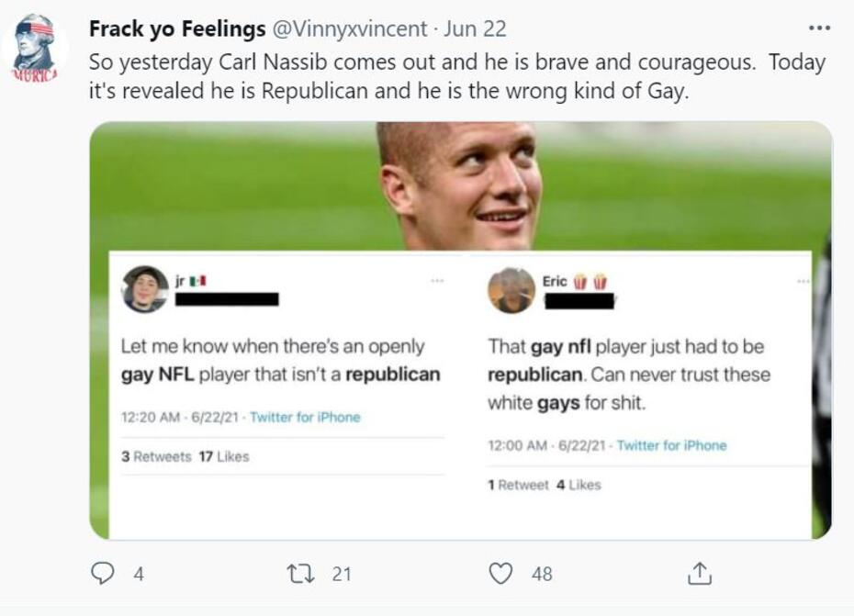
Task: Click the reply speech bubble icon
Action: (102, 574)
